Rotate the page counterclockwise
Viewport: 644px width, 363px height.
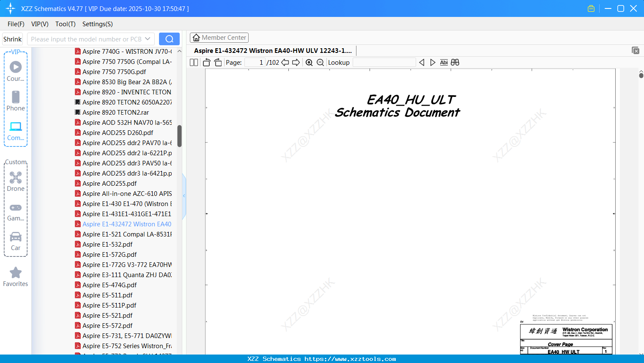tap(207, 63)
